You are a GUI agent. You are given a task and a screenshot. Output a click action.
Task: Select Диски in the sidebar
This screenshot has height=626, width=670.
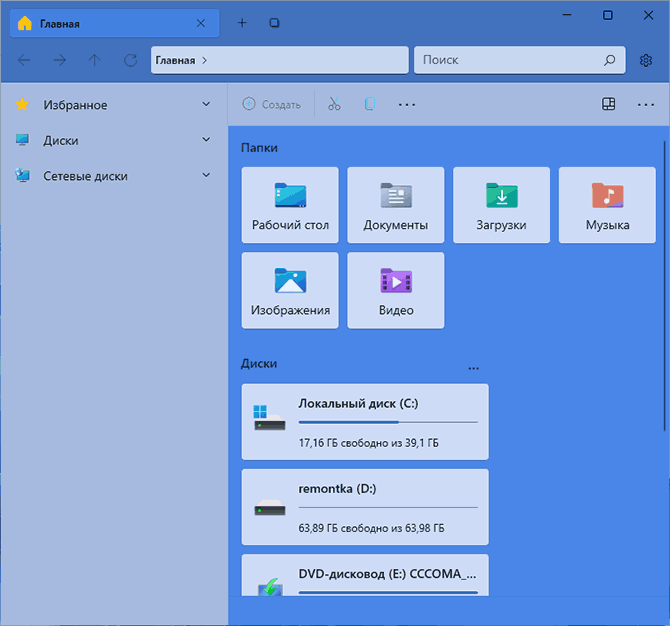tap(115, 140)
